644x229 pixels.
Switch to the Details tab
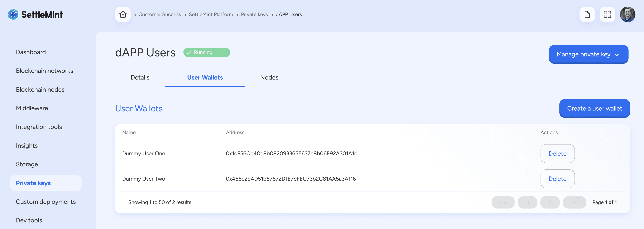pyautogui.click(x=140, y=77)
